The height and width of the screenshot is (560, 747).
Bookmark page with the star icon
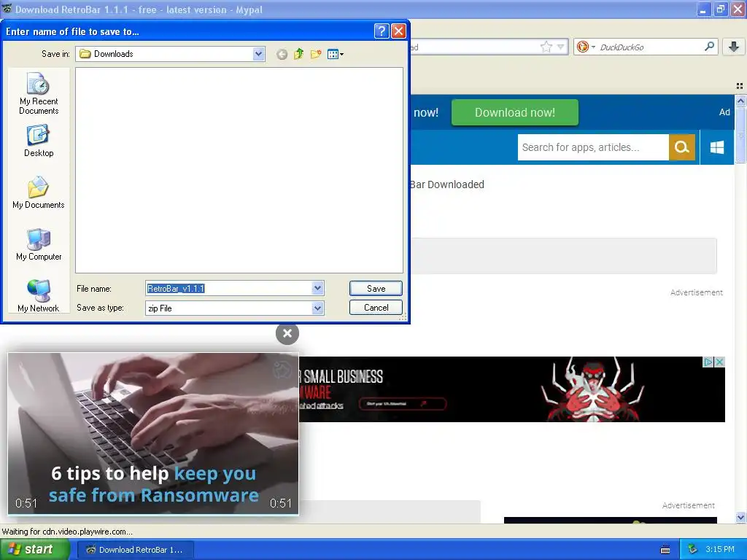pyautogui.click(x=546, y=47)
